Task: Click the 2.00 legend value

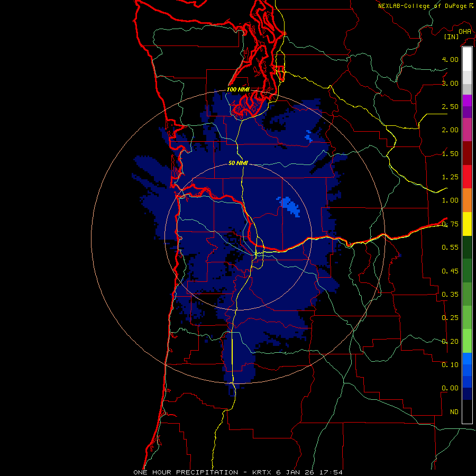Action: tap(450, 130)
